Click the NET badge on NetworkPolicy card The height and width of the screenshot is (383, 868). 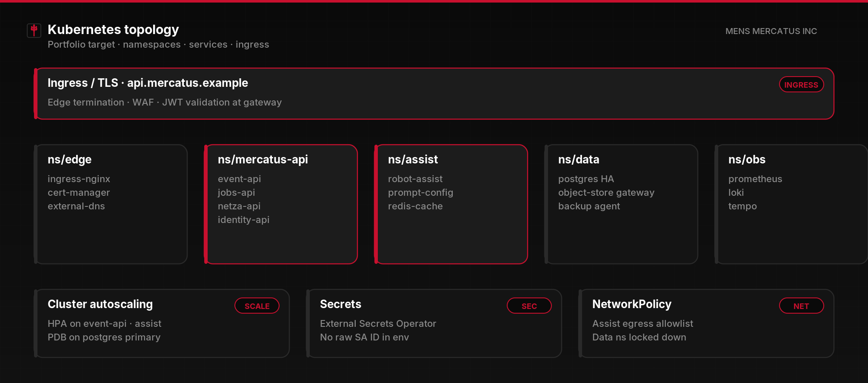801,306
